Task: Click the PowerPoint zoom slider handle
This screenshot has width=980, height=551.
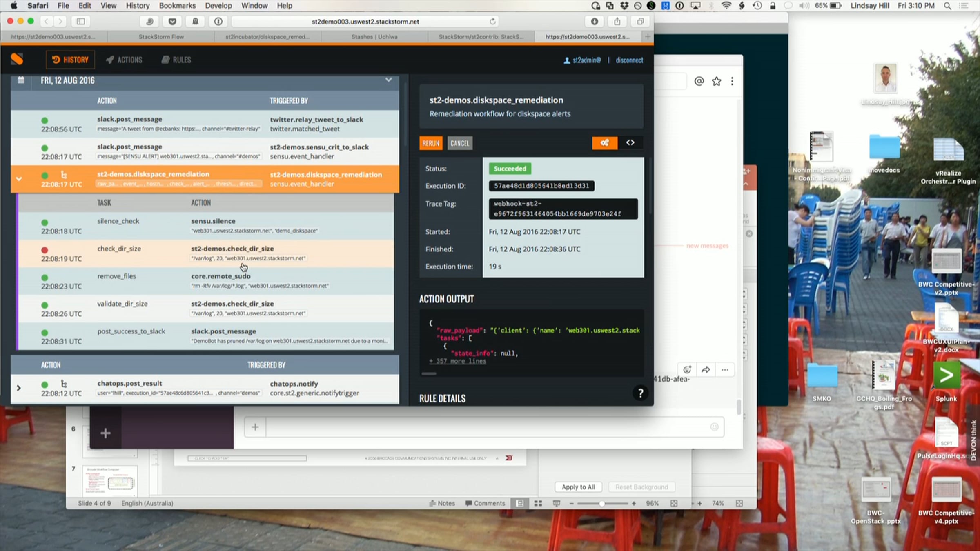Action: tap(601, 504)
